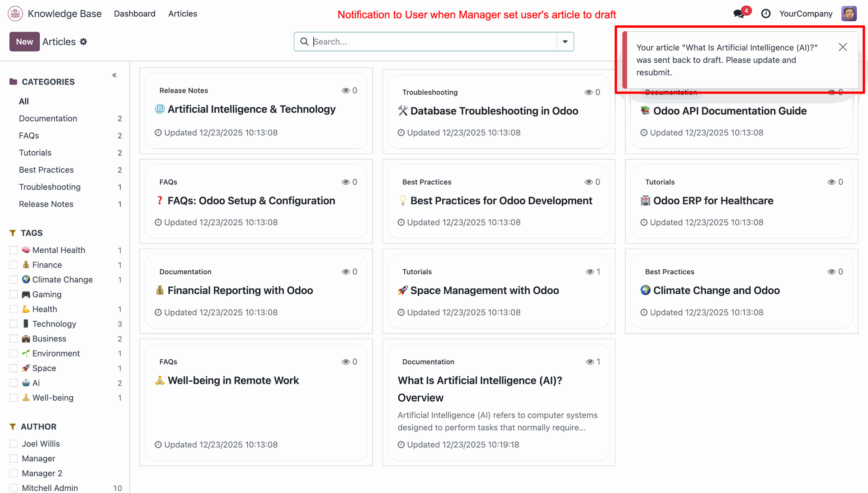This screenshot has width=868, height=493.
Task: Click the New article button
Action: [x=24, y=42]
